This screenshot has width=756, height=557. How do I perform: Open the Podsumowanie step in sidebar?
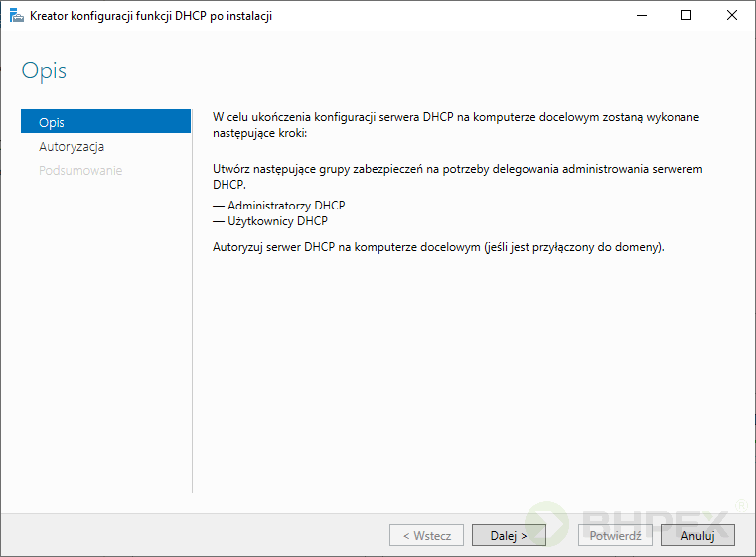click(x=80, y=170)
